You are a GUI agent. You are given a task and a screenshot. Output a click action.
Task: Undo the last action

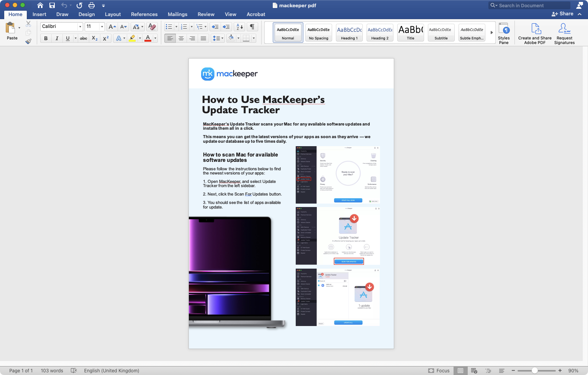point(64,5)
